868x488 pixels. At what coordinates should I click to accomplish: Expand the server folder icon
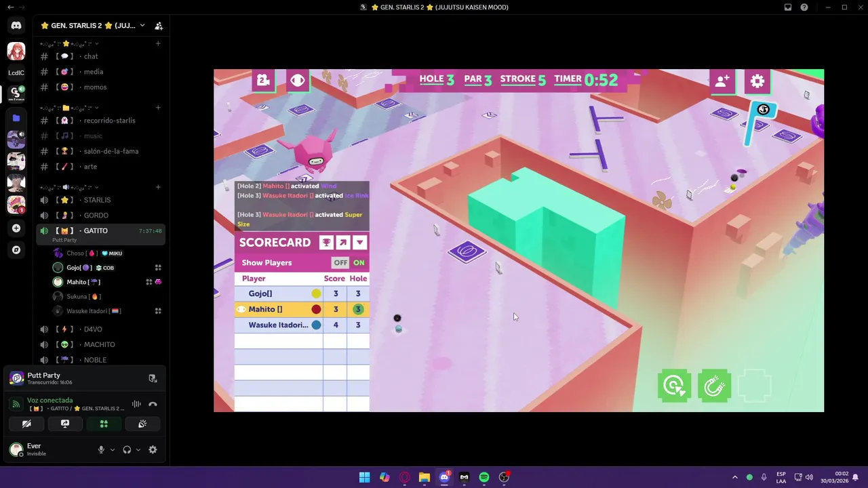tap(16, 118)
